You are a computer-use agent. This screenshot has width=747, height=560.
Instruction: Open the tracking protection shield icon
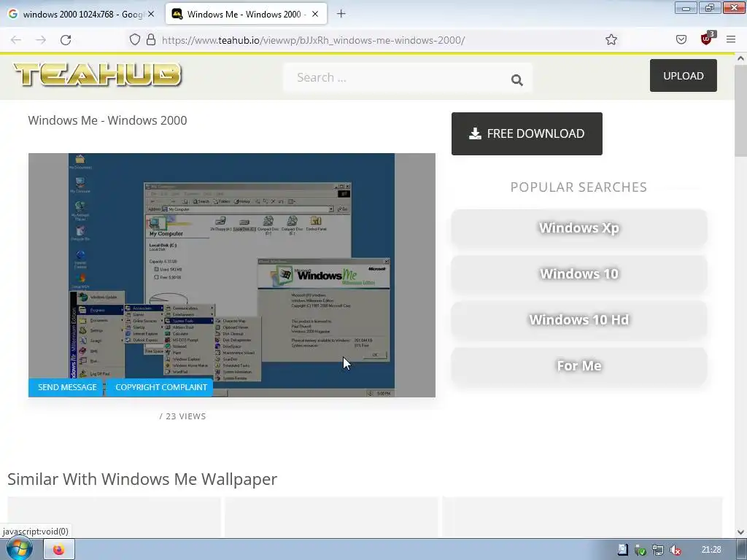[x=135, y=39]
